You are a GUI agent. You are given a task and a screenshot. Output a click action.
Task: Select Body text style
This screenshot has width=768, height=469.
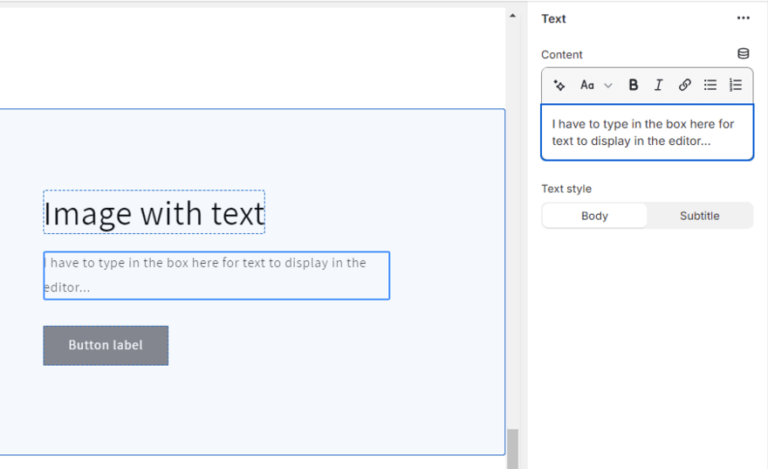595,216
